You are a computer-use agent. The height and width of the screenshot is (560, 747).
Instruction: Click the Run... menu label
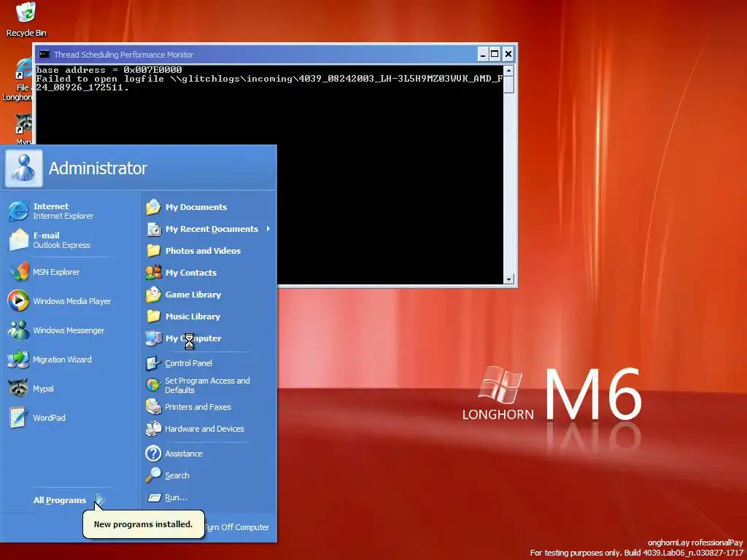click(x=176, y=497)
